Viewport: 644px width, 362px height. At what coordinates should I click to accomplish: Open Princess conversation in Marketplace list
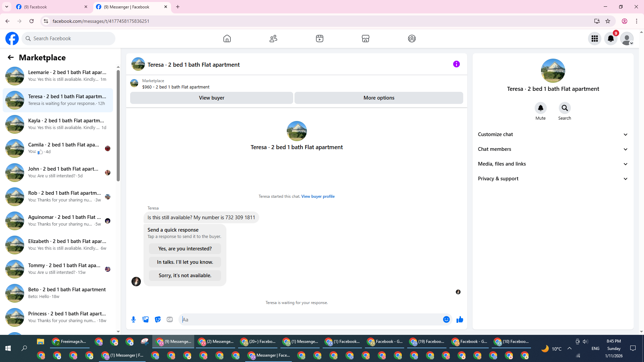click(58, 317)
